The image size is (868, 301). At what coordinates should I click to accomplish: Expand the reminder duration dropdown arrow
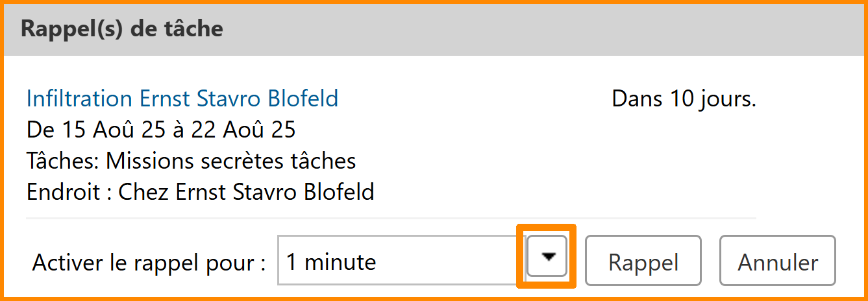[x=549, y=257]
